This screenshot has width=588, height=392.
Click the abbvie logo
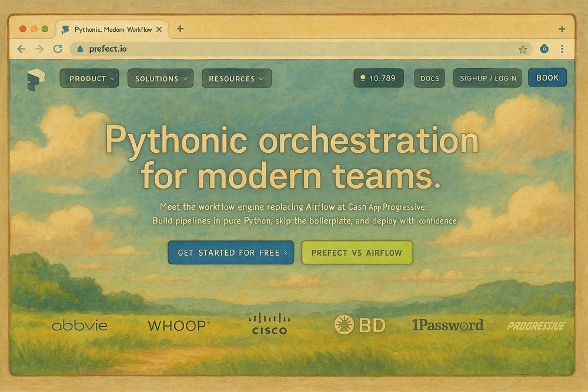[x=79, y=325]
